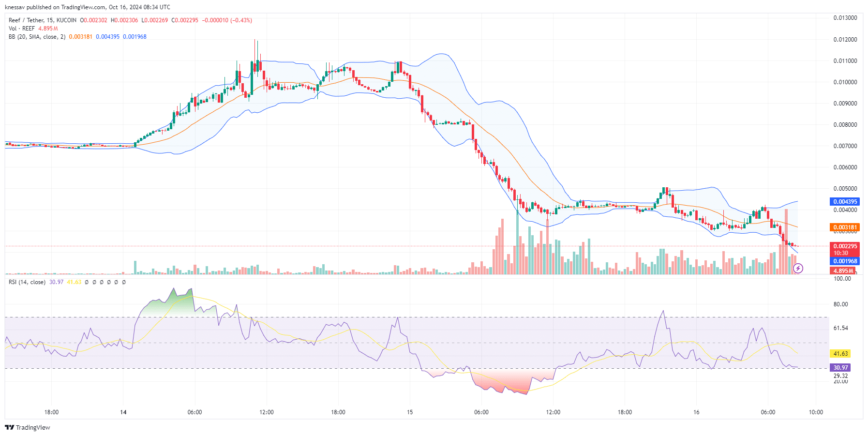
Task: Click the RSI legend value 30.97 in purple
Action: coord(56,282)
